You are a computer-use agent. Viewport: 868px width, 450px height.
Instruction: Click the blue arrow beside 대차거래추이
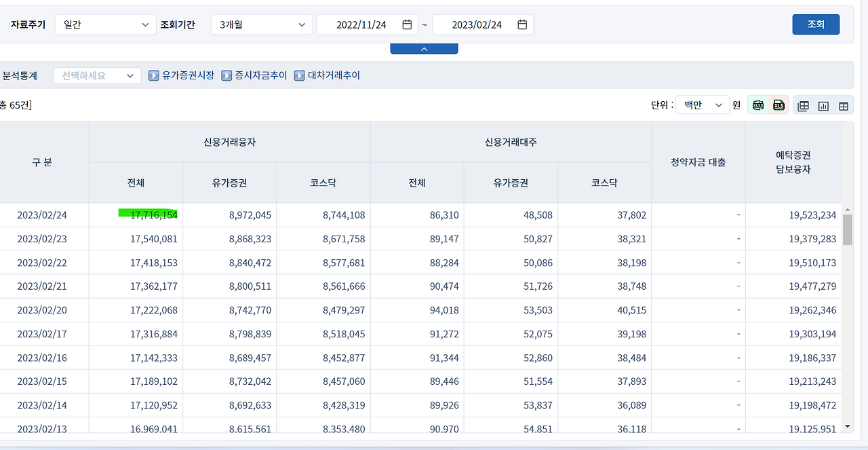point(300,75)
